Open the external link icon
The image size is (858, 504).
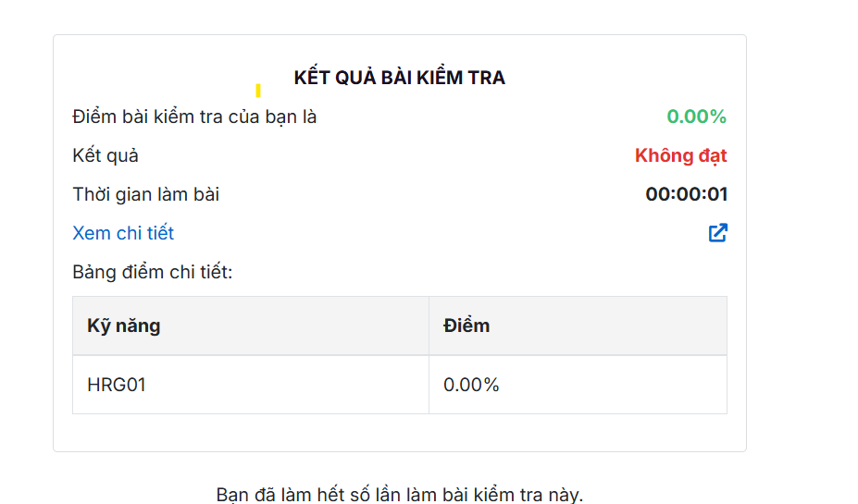click(x=717, y=233)
